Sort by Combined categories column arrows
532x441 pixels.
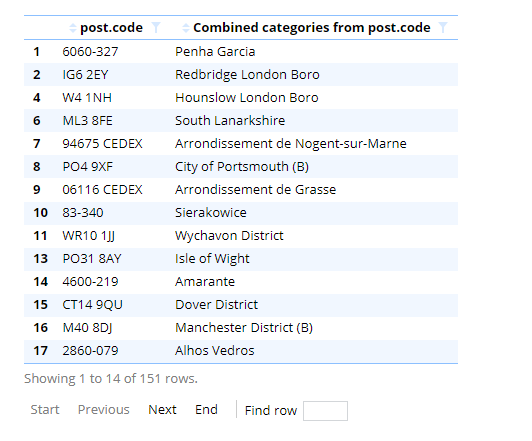point(186,28)
